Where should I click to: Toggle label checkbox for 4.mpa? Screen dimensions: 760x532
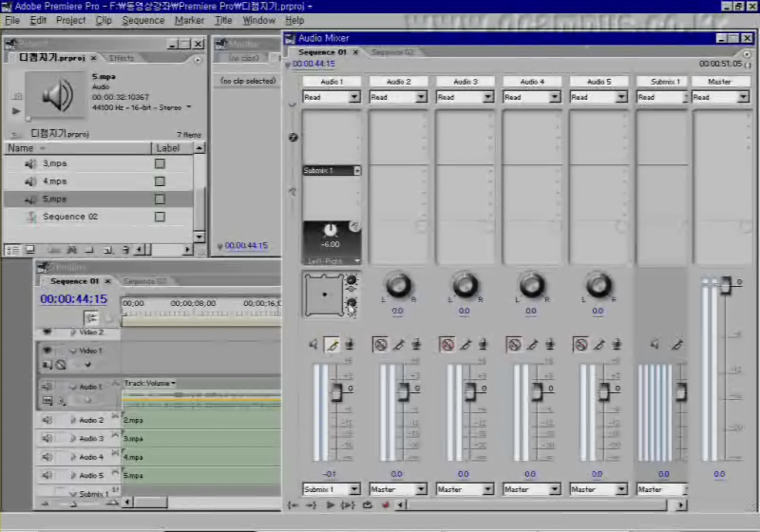tap(160, 181)
